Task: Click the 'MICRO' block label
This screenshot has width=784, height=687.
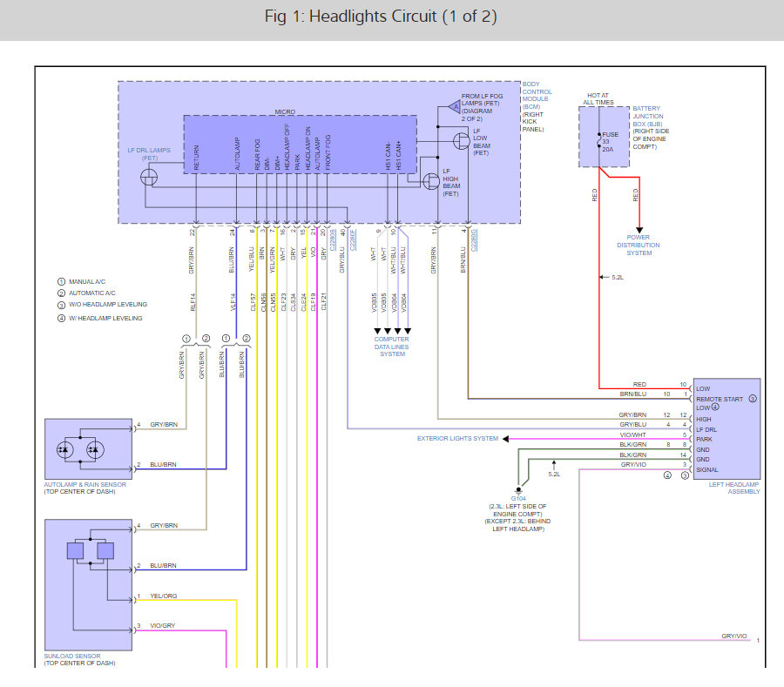Action: tap(285, 112)
